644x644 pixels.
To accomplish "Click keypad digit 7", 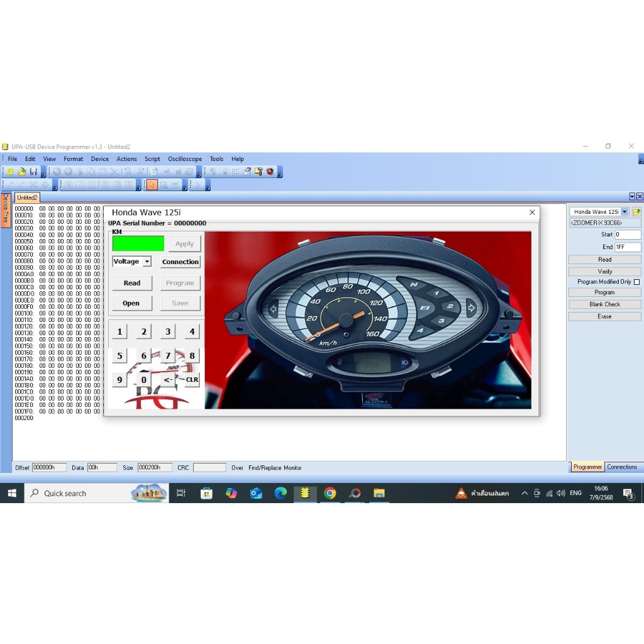I will point(167,356).
